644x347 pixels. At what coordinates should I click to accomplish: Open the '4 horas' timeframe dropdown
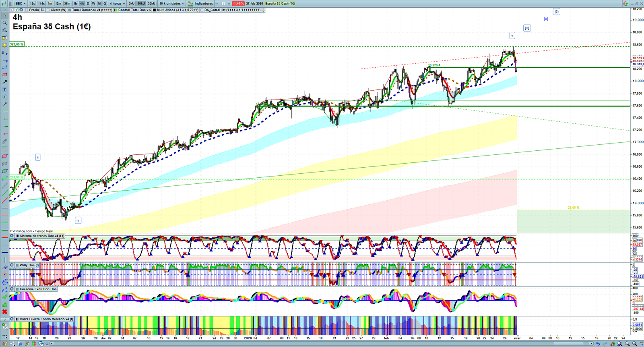pos(117,4)
